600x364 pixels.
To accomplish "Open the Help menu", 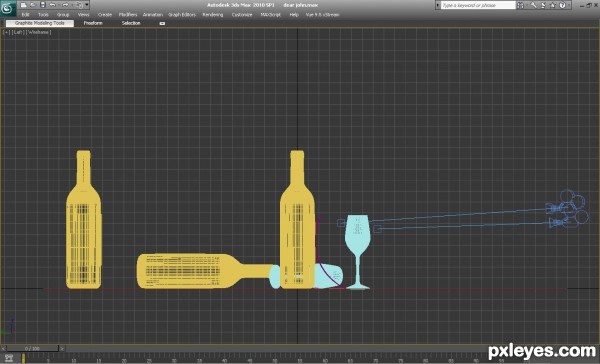I will point(294,15).
